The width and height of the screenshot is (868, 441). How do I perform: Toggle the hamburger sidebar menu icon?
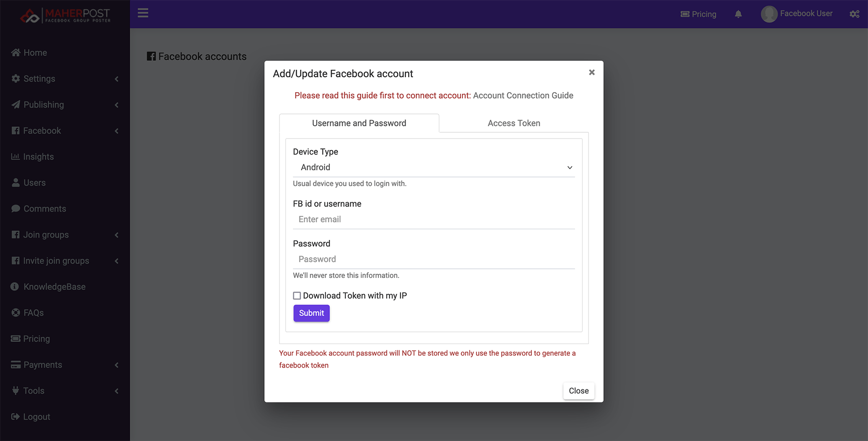[x=143, y=13]
